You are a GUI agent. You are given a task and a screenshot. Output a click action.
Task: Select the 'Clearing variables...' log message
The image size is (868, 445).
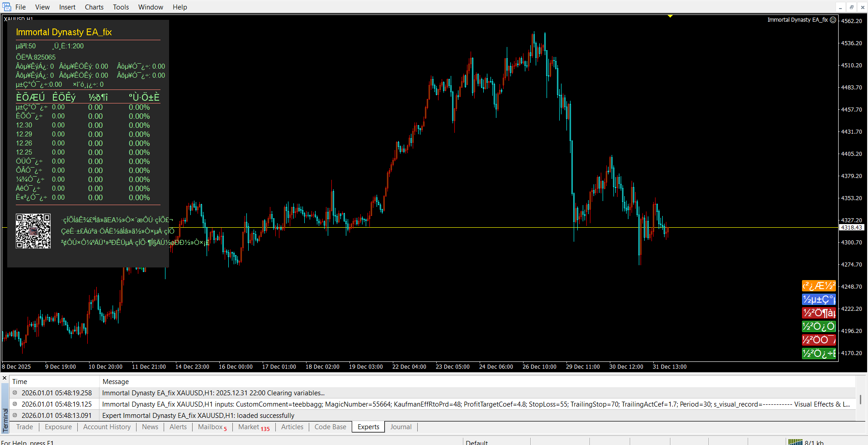(213, 393)
